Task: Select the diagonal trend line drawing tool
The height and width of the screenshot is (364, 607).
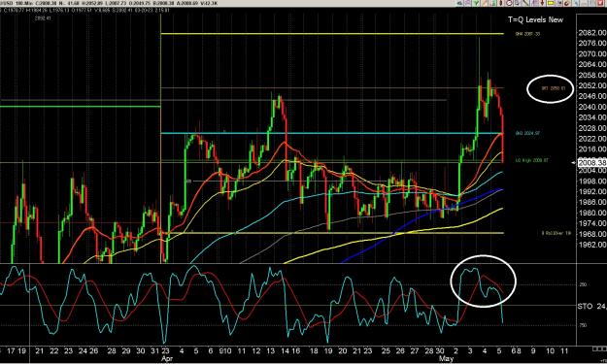Action: click(525, 3)
